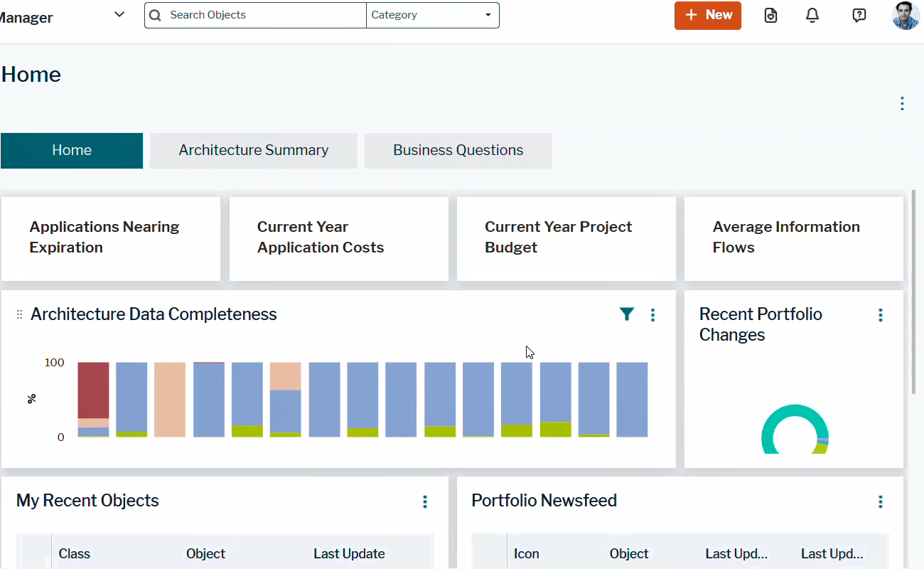Open Recent Portfolio Changes options menu
Viewport: 924px width, 569px height.
point(880,315)
